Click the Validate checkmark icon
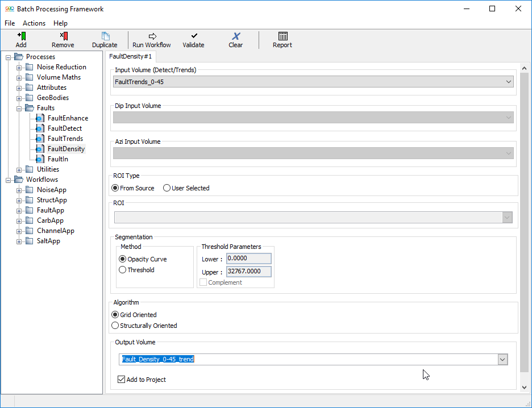The width and height of the screenshot is (532, 408). tap(194, 36)
